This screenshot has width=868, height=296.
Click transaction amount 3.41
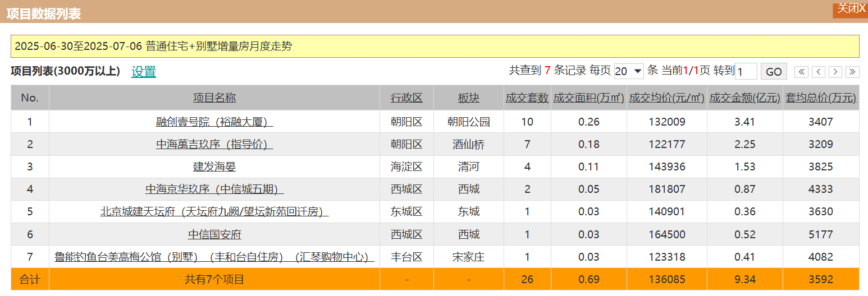coord(745,122)
